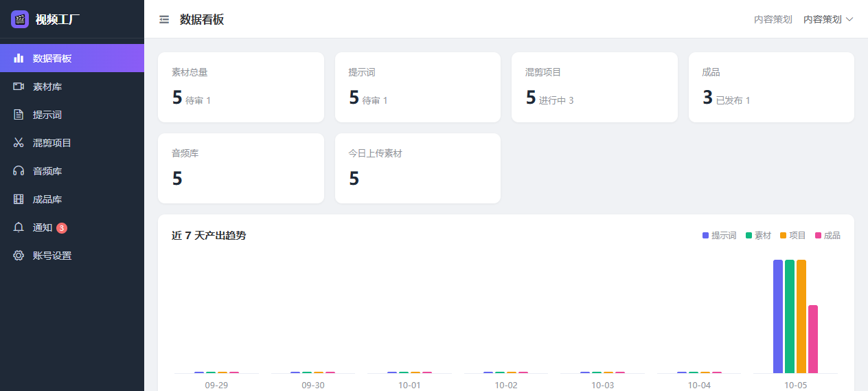Viewport: 868px width, 391px height.
Task: Click the 素材总量 statistics card
Action: click(241, 87)
